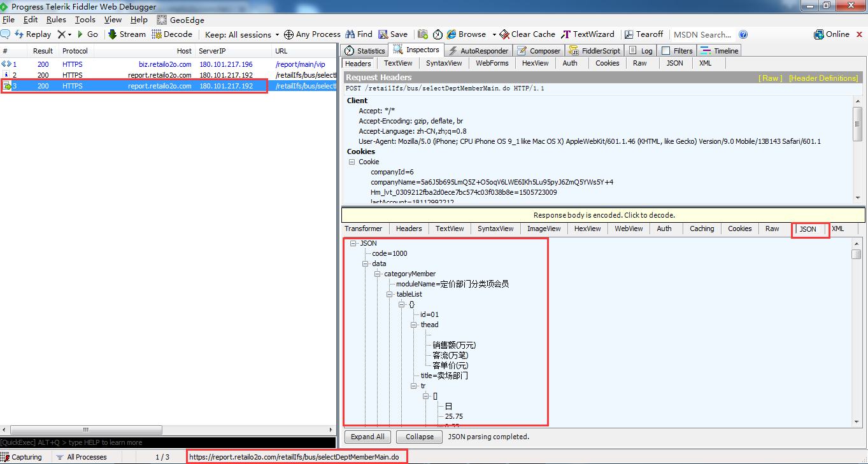Image resolution: width=868 pixels, height=464 pixels.
Task: Collapse the Cookie node in request headers
Action: (352, 162)
